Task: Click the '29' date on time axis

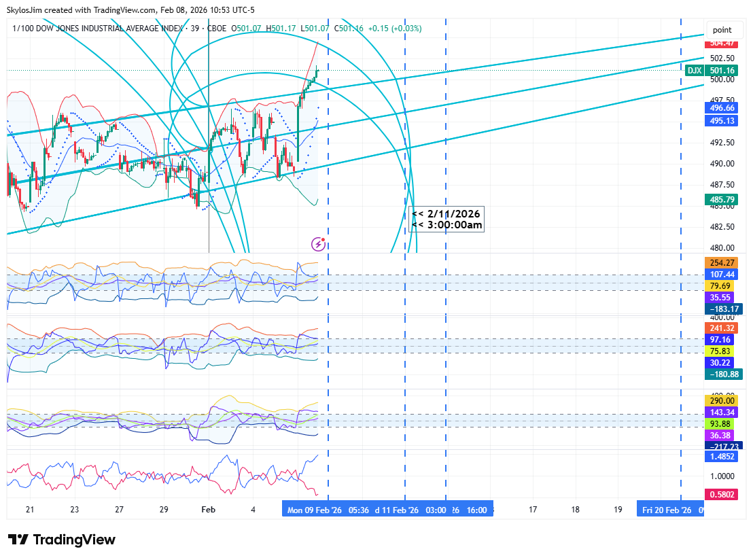Action: (x=164, y=510)
